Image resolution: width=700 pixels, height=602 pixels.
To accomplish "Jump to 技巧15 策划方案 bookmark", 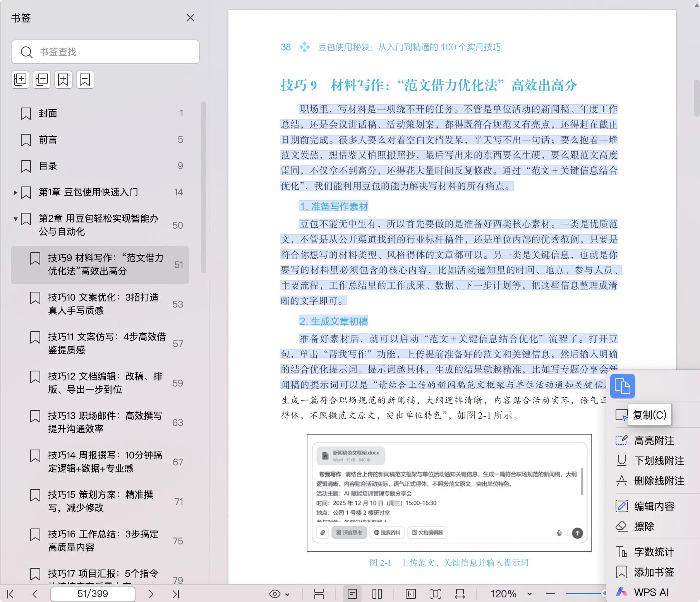I will point(100,501).
